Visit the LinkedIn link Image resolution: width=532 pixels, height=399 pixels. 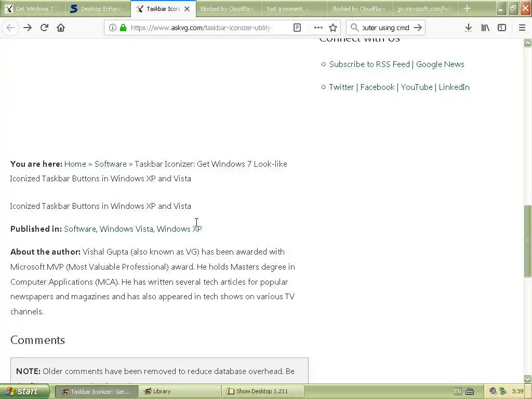454,87
